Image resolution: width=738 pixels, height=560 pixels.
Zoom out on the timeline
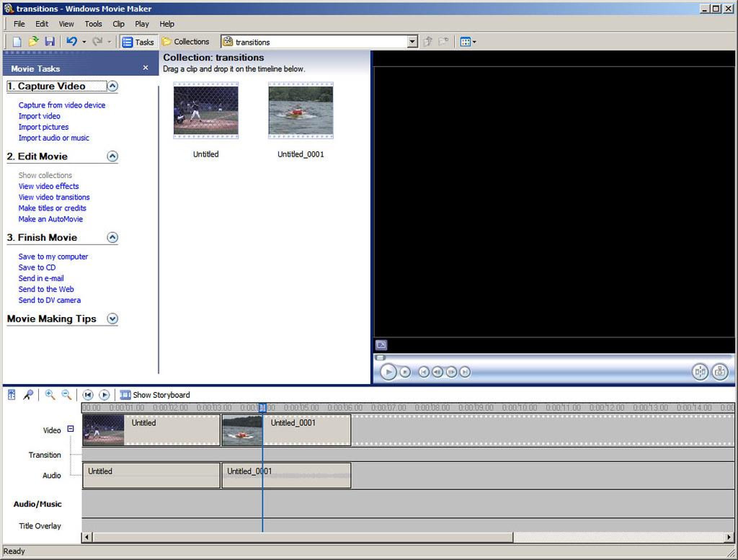click(66, 395)
